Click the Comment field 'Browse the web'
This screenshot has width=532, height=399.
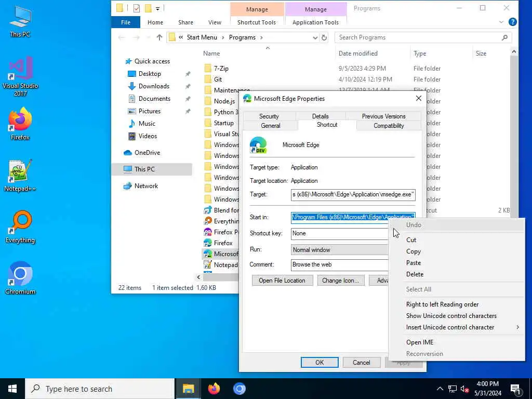coord(339,264)
